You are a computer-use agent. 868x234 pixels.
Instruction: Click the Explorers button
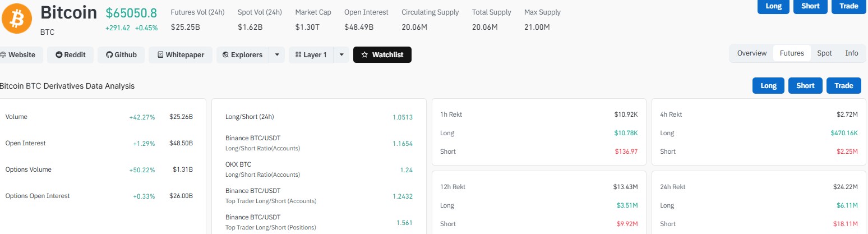click(x=243, y=54)
